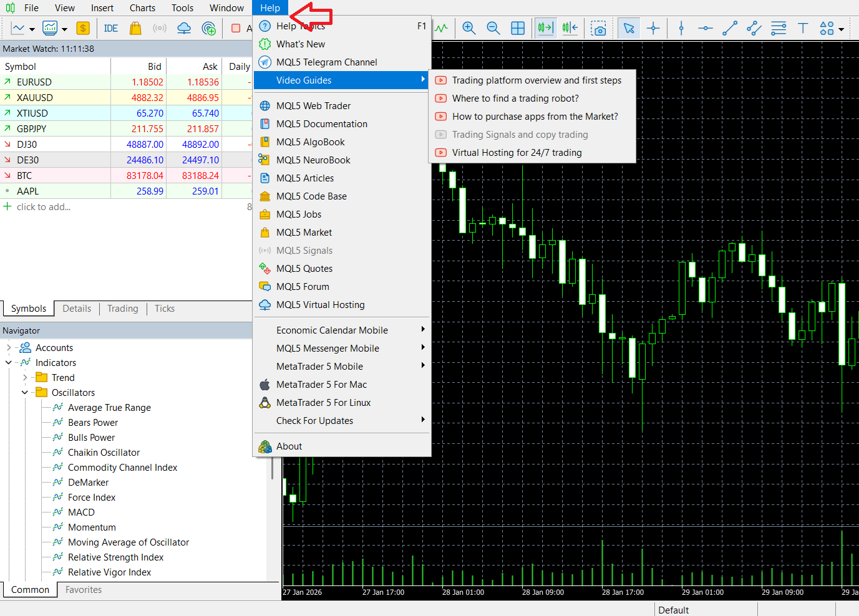Viewport: 859px width, 616px height.
Task: Switch to Trading tab in Market Watch
Action: [x=123, y=309]
